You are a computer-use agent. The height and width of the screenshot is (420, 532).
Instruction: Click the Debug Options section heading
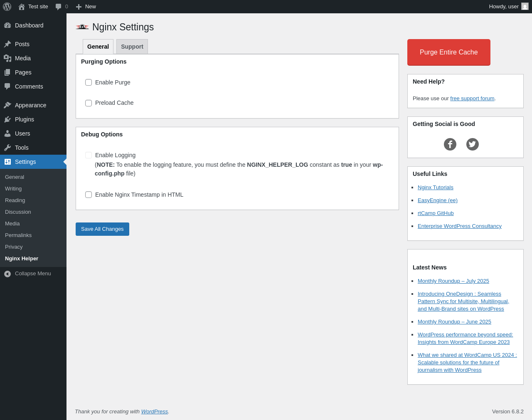(x=102, y=134)
